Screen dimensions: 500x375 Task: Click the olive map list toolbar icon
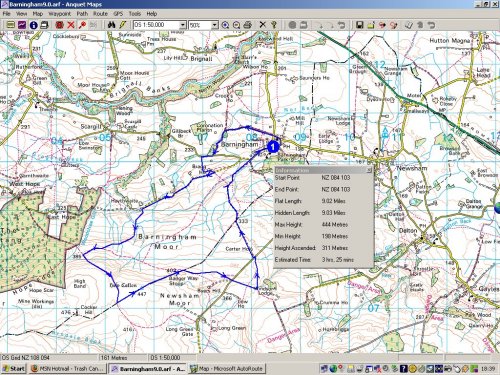coord(11,25)
